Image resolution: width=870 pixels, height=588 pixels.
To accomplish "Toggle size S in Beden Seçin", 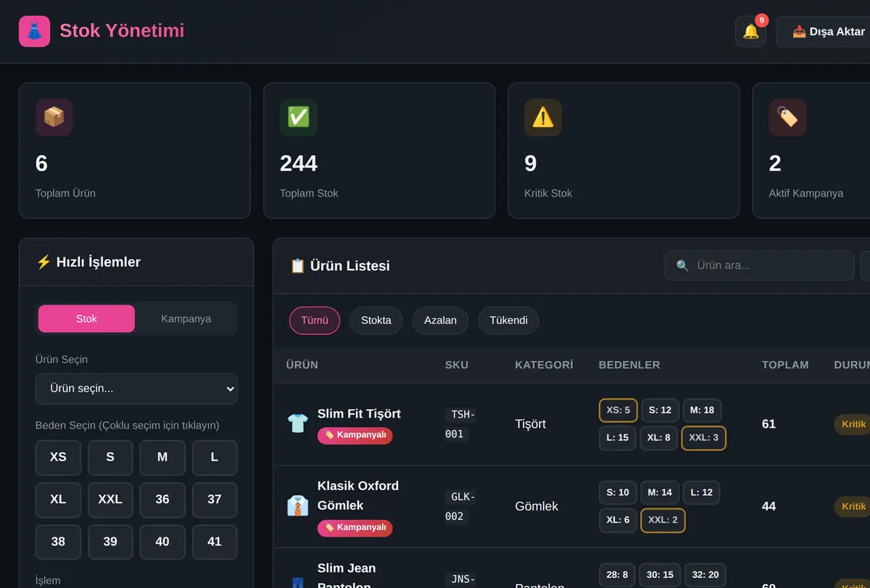I will point(110,457).
